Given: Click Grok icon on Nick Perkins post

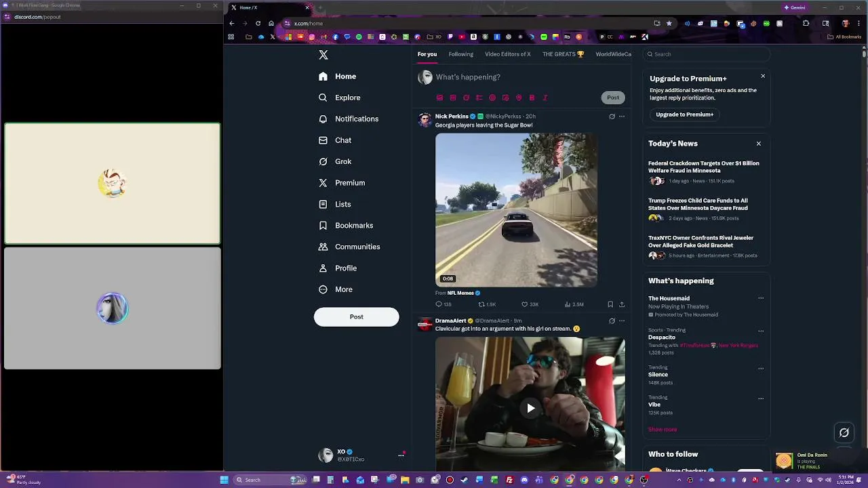Looking at the screenshot, I should [x=612, y=117].
